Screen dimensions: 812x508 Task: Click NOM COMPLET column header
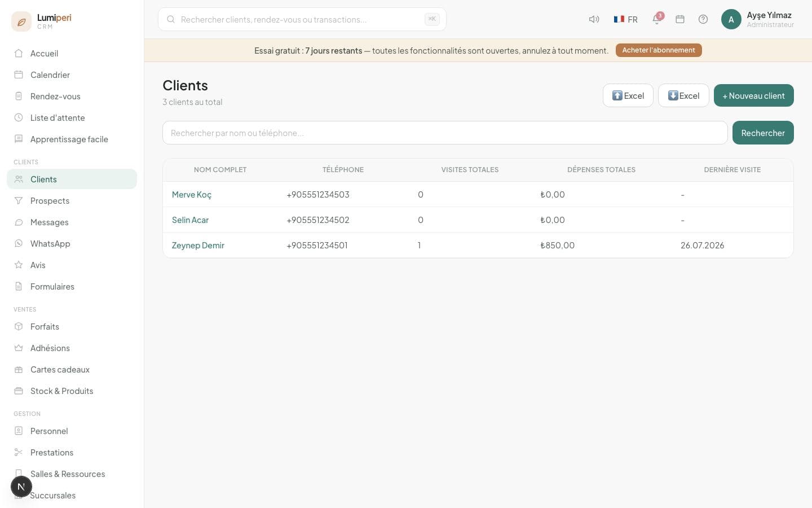pos(220,169)
